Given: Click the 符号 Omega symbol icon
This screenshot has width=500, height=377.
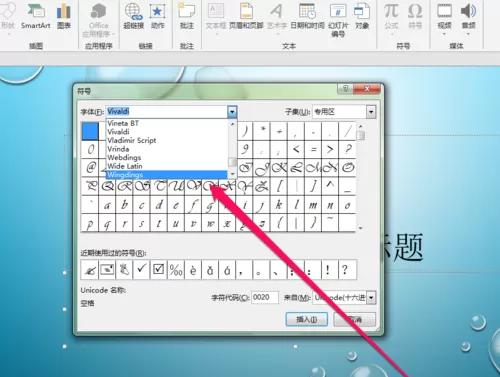Looking at the screenshot, I should [415, 16].
